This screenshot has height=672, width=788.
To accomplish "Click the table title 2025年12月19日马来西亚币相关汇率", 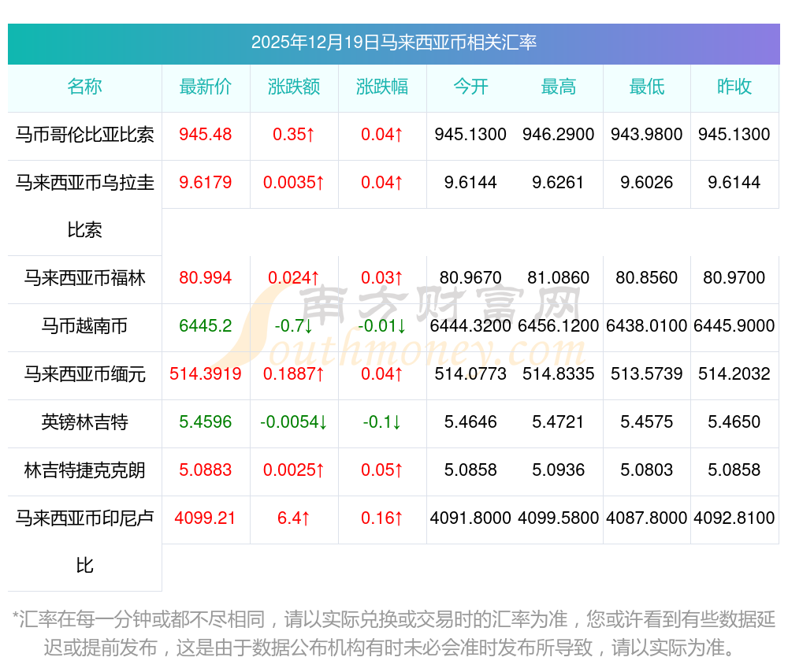I will (x=394, y=43).
